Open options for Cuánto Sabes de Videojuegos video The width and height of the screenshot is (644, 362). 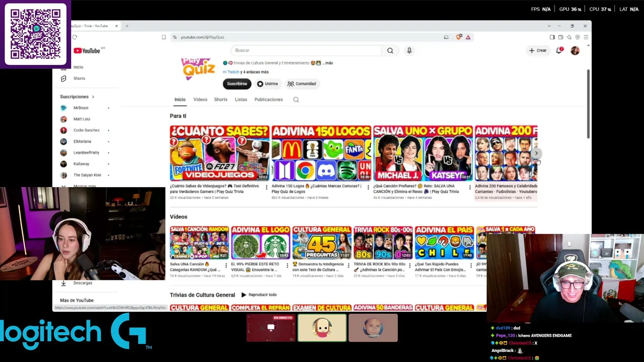click(266, 188)
